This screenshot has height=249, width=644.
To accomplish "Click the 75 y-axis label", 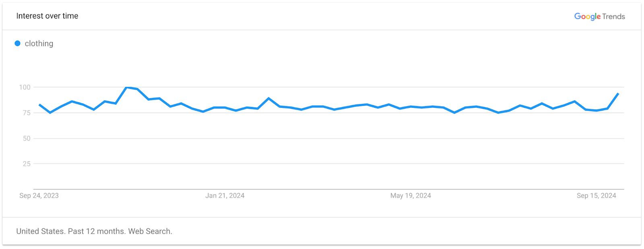I will pos(27,113).
